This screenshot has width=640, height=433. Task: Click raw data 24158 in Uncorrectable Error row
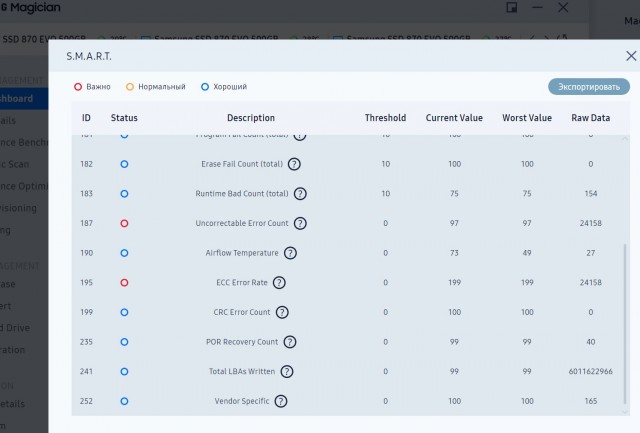591,224
